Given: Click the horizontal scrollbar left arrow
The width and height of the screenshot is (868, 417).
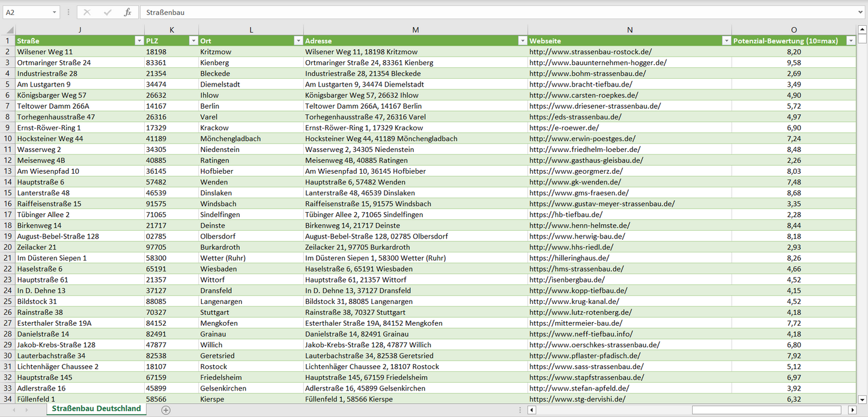Looking at the screenshot, I should coord(532,410).
